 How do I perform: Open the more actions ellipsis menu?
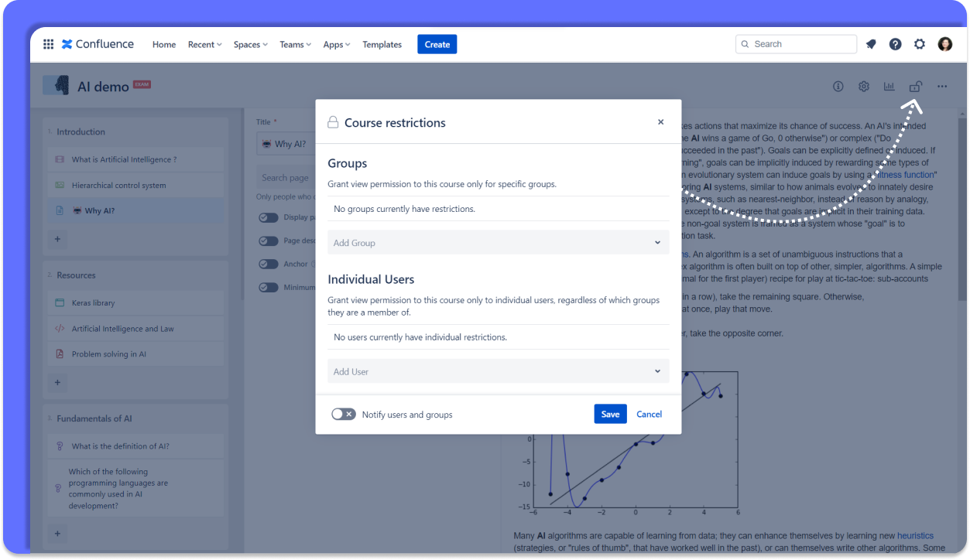[941, 87]
